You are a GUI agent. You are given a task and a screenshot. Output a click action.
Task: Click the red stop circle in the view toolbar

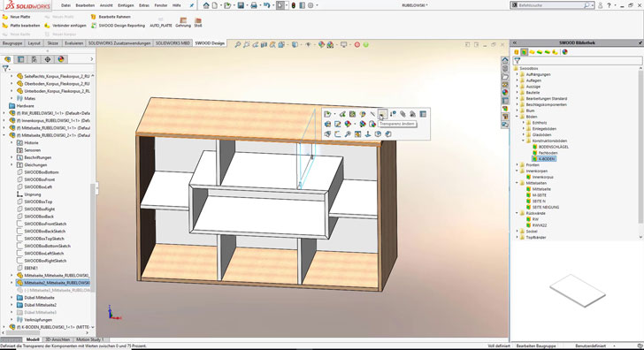[356, 45]
